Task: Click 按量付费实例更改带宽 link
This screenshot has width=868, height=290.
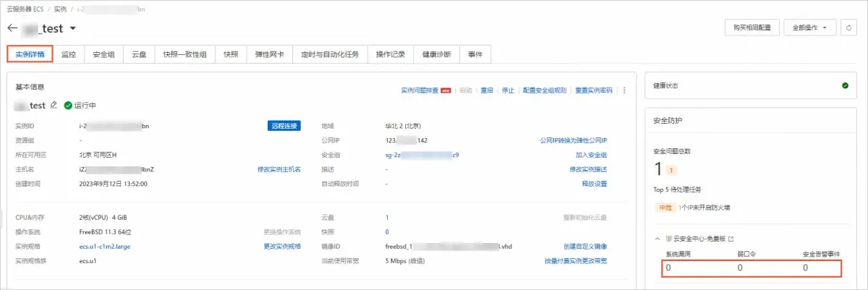Action: (576, 261)
